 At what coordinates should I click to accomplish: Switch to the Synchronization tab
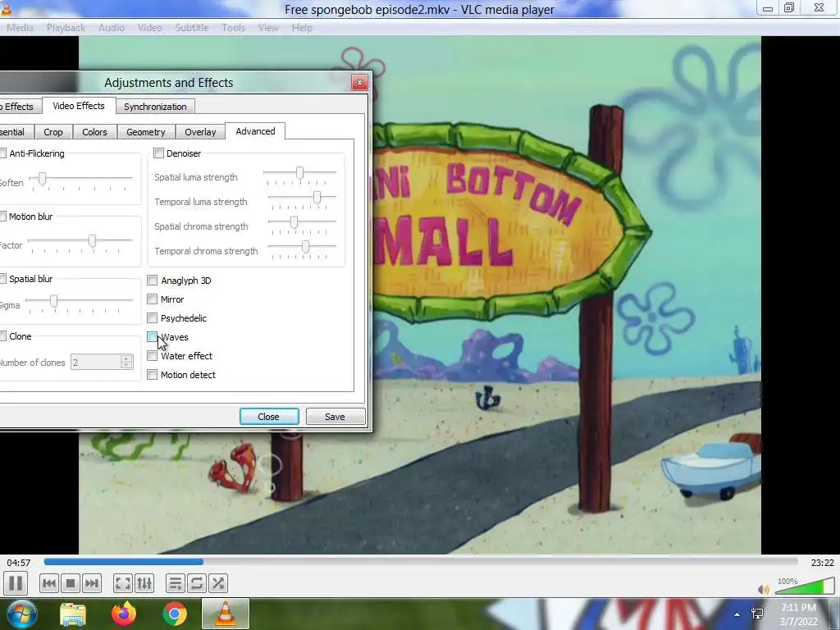pyautogui.click(x=155, y=107)
